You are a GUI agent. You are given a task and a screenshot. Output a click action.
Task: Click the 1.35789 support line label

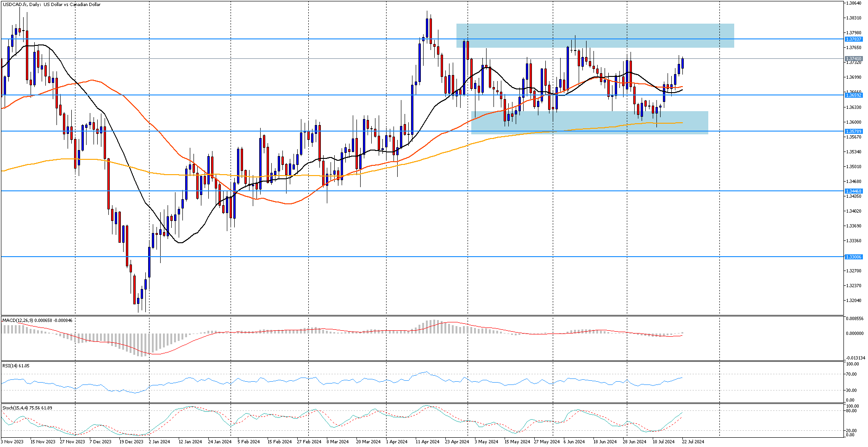(x=854, y=131)
